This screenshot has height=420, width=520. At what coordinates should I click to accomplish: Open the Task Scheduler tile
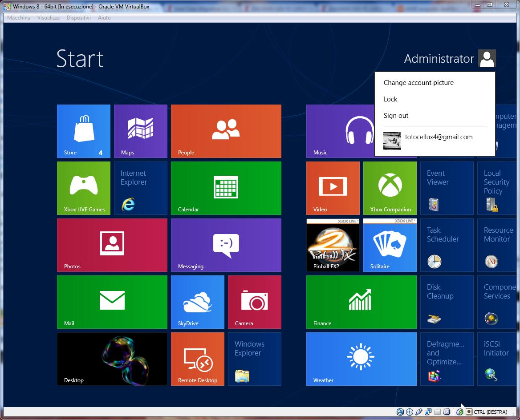click(447, 245)
